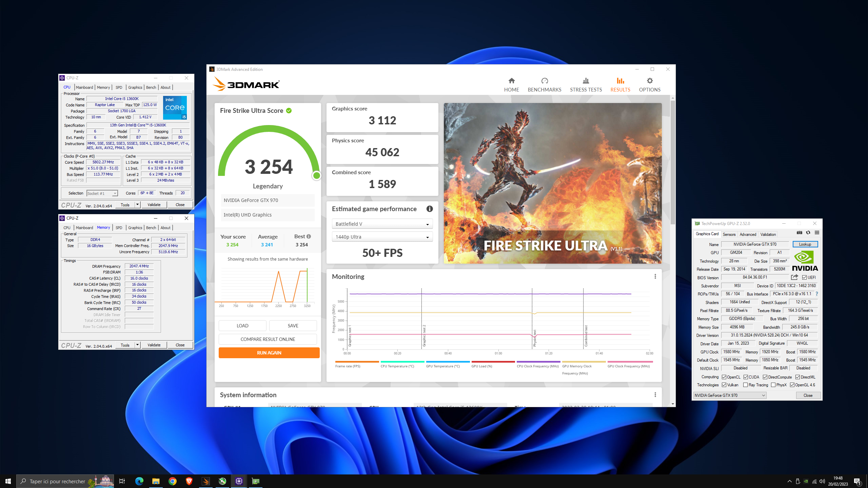Click the Lookup button in GPU-Z
Viewport: 868px width, 488px height.
click(805, 244)
